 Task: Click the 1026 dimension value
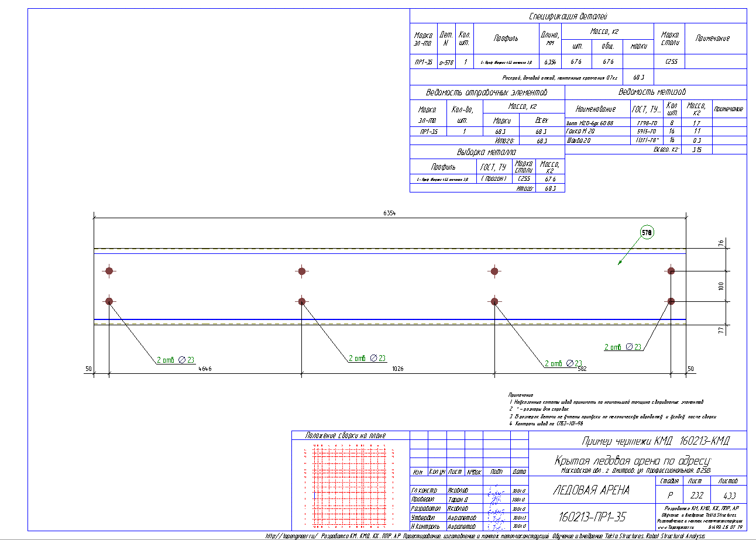(398, 369)
